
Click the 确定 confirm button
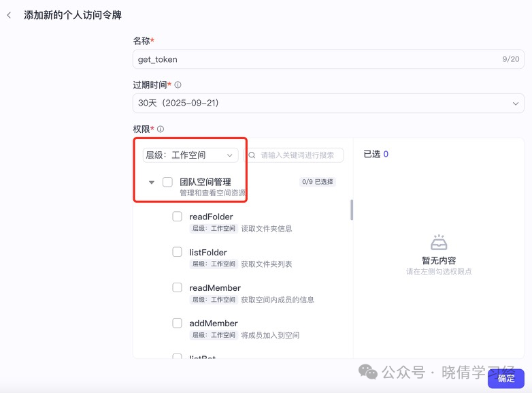coord(506,378)
